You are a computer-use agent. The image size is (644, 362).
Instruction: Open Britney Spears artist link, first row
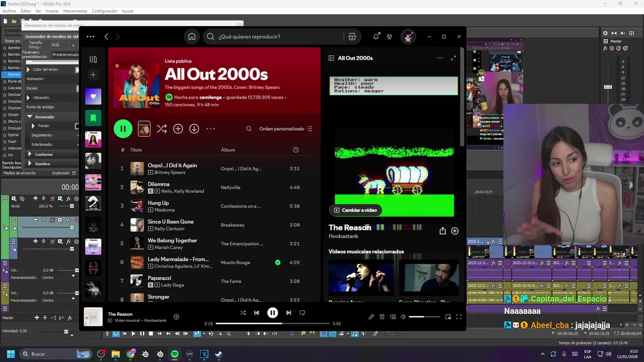170,172
